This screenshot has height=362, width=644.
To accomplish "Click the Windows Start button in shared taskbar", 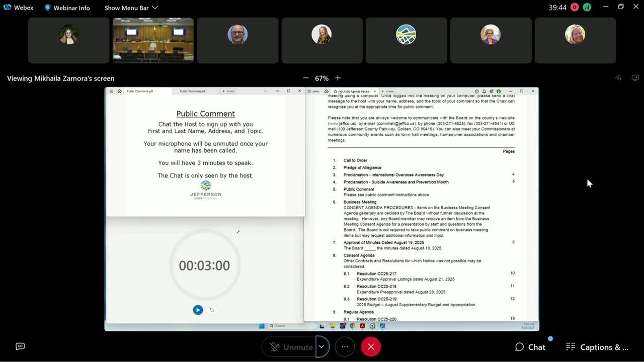I will pyautogui.click(x=262, y=326).
